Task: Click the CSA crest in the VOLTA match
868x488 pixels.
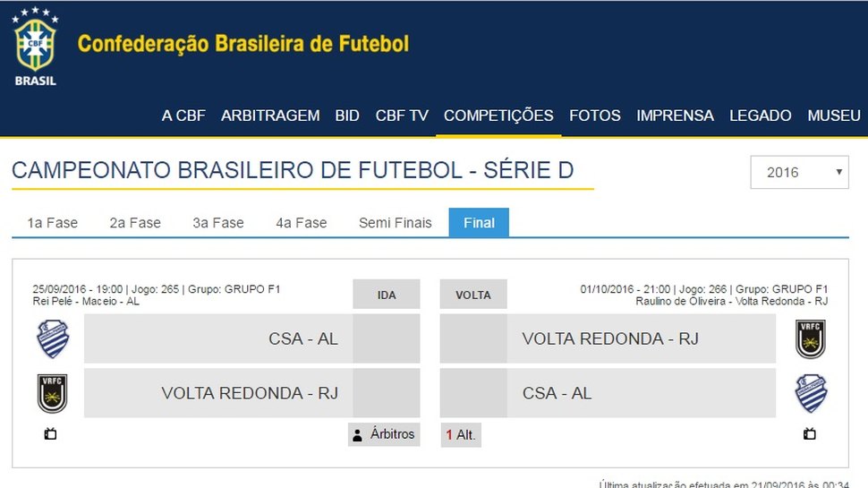Action: (811, 393)
